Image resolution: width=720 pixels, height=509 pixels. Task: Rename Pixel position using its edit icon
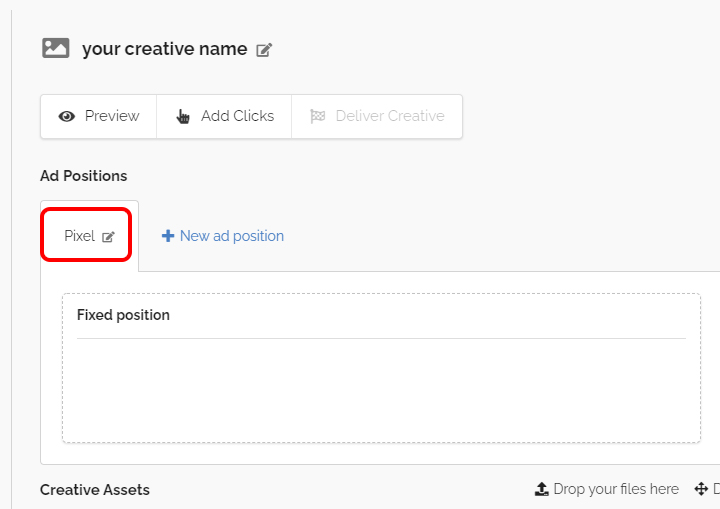pyautogui.click(x=108, y=237)
